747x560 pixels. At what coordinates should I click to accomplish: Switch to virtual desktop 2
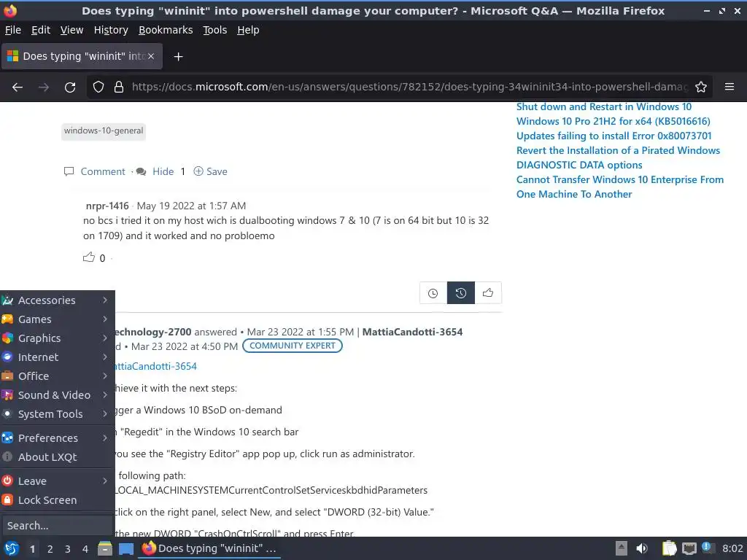(50, 549)
